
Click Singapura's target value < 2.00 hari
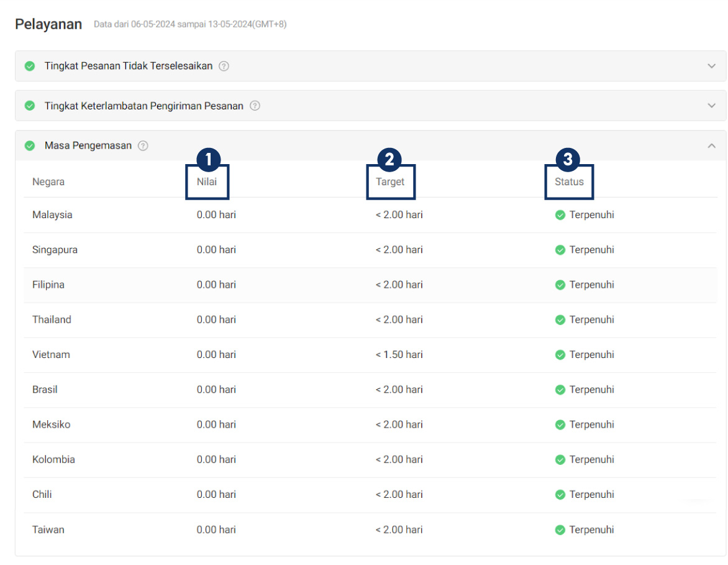coord(399,250)
